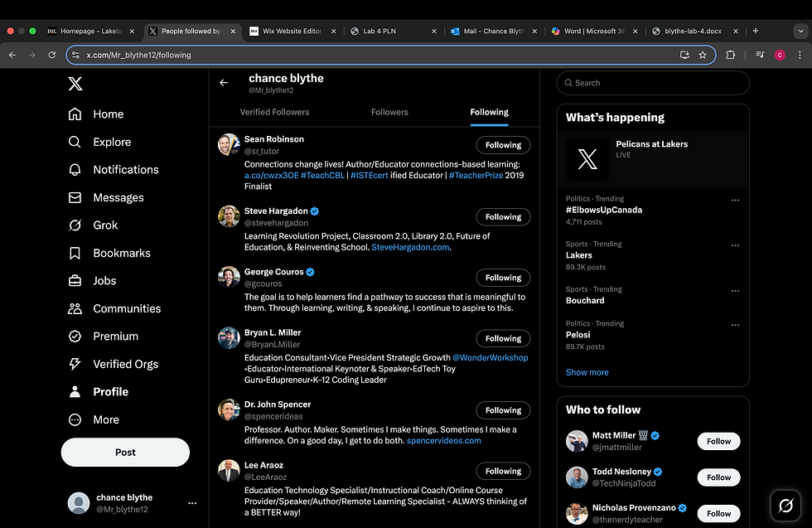The width and height of the screenshot is (812, 528).
Task: Open the floating Grok button bottom right
Action: pyautogui.click(x=785, y=506)
